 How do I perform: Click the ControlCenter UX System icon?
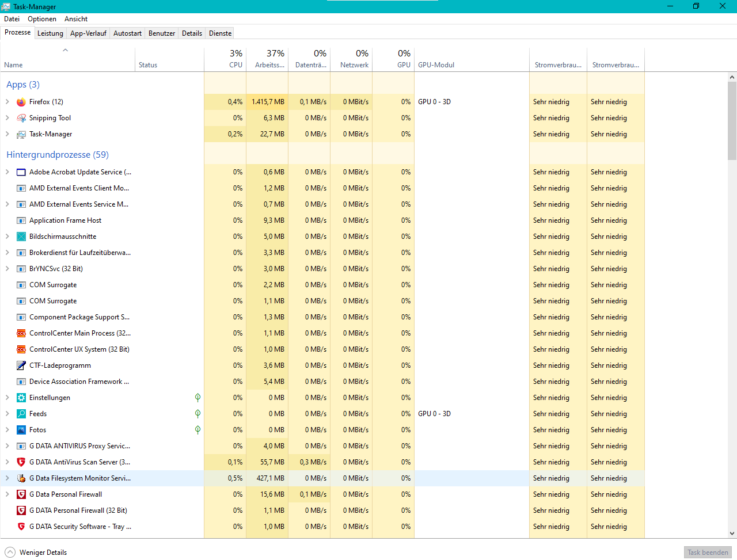click(21, 349)
